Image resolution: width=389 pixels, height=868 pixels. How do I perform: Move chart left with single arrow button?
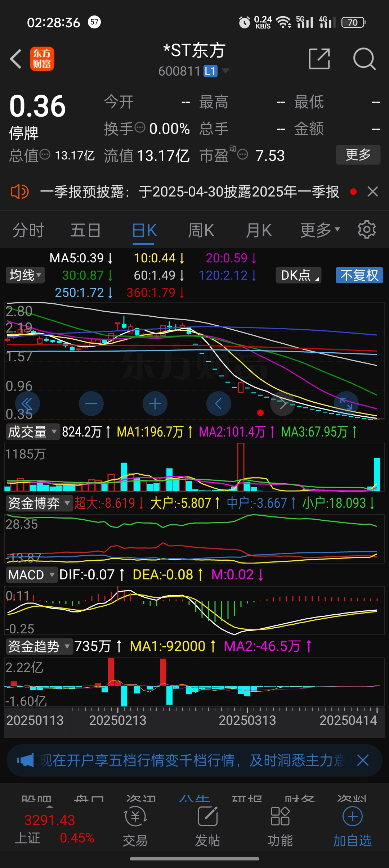point(219,404)
